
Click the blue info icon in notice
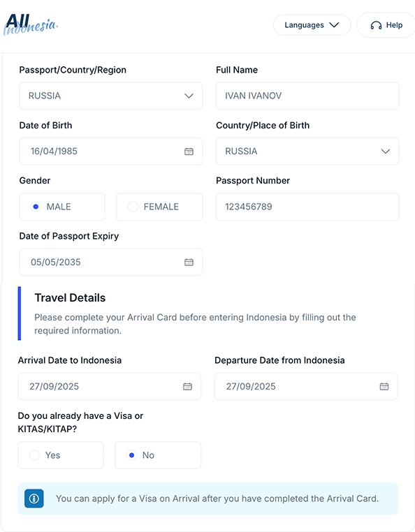34,498
